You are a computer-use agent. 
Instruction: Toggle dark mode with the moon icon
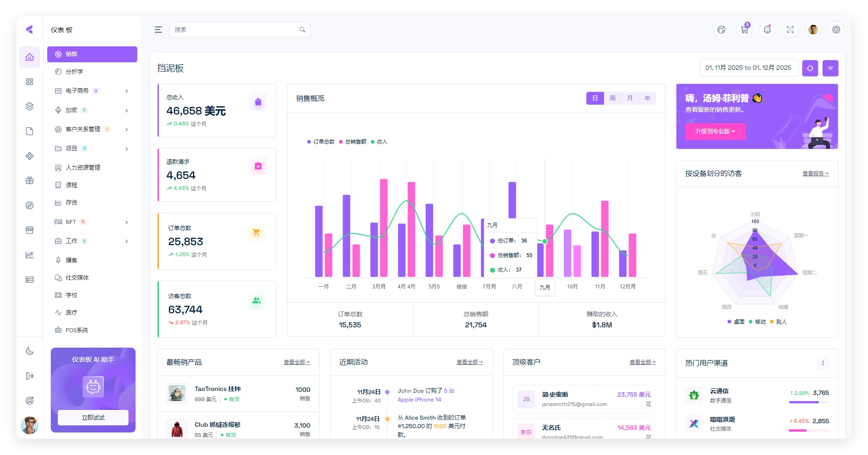[x=29, y=351]
